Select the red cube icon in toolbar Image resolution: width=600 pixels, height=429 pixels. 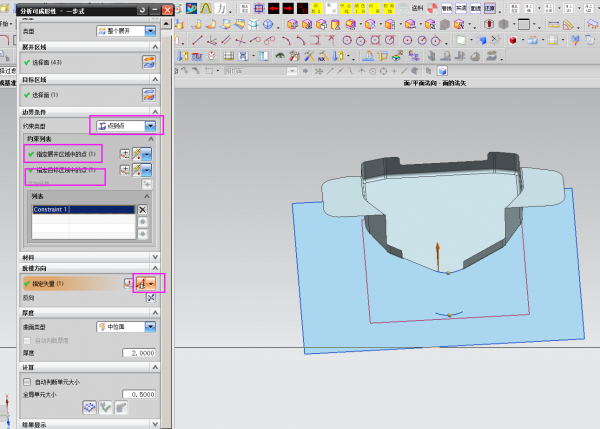click(x=513, y=40)
